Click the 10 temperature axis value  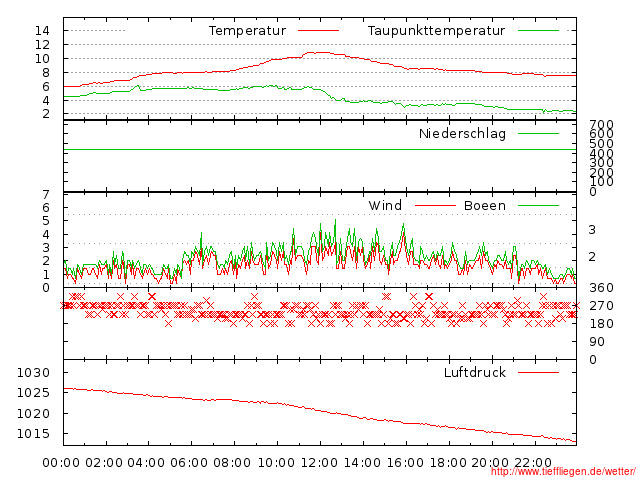(42, 59)
